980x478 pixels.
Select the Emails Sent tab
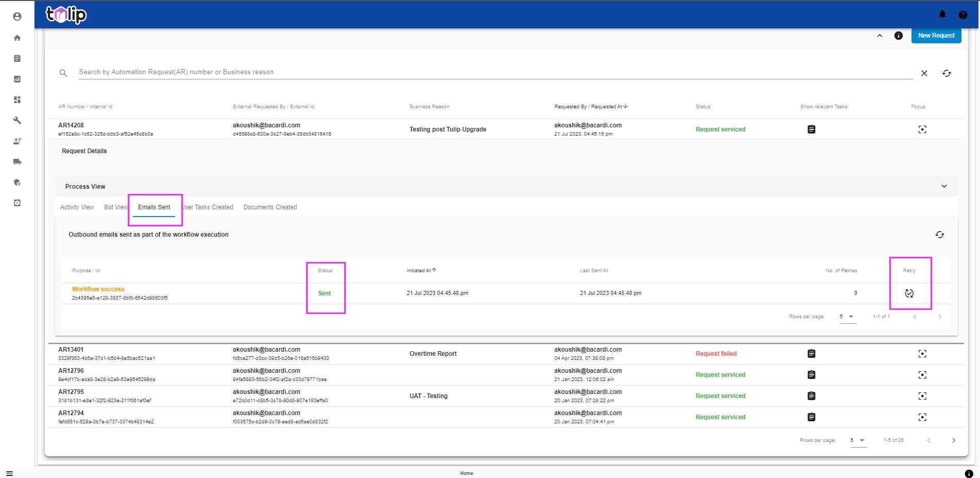154,207
